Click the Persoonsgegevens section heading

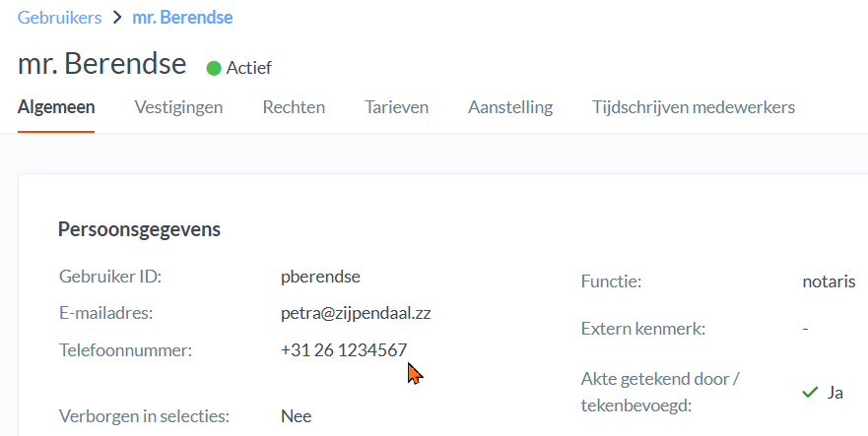click(x=139, y=229)
